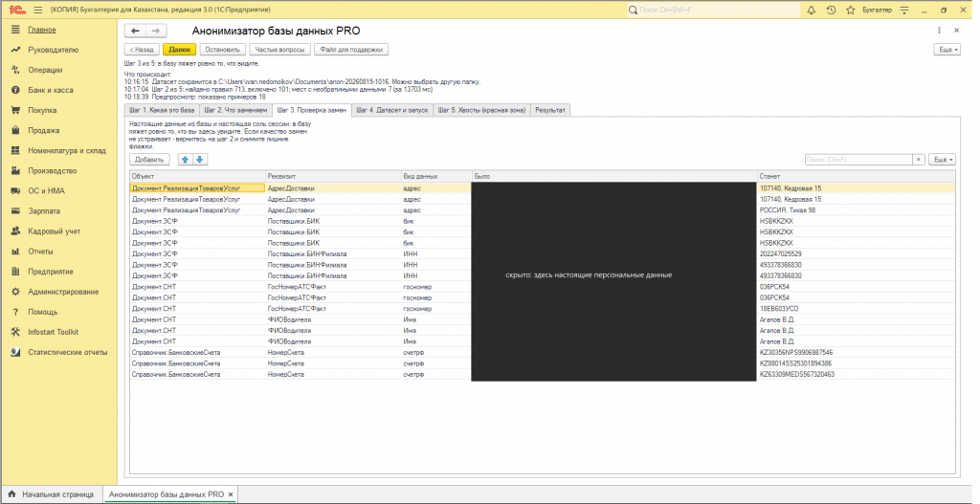Sort by the Объект column header
980x504 pixels.
[197, 176]
